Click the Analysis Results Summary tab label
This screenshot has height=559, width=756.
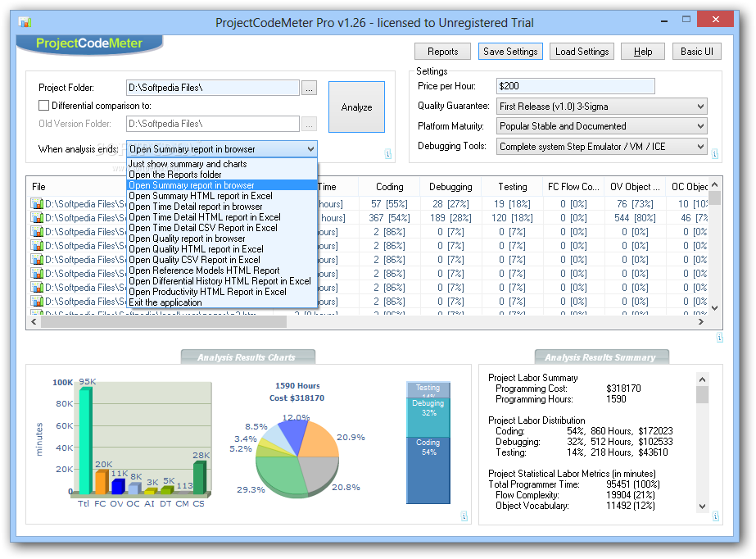click(x=600, y=357)
